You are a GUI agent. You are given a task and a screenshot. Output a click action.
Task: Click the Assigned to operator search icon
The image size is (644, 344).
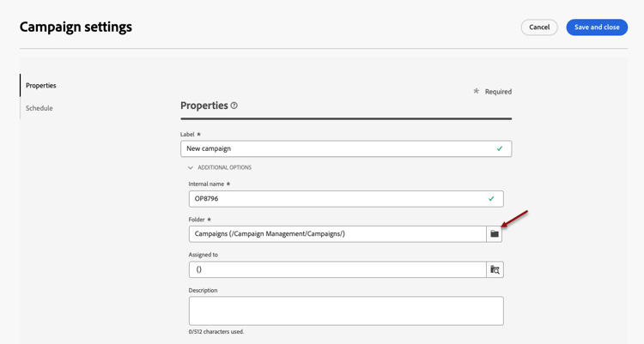coord(495,269)
